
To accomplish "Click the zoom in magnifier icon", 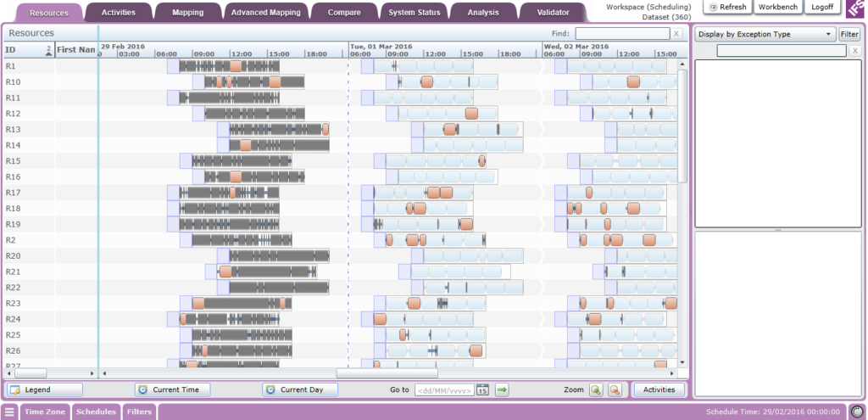I will click(596, 390).
